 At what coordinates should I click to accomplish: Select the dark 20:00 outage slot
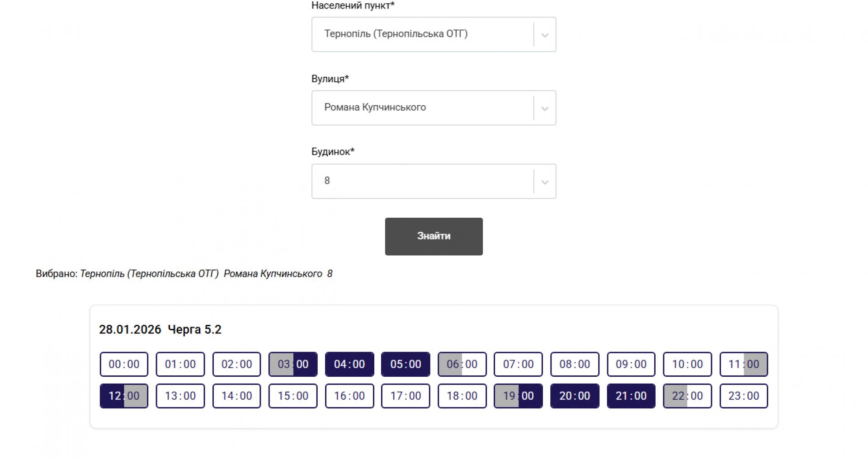575,396
